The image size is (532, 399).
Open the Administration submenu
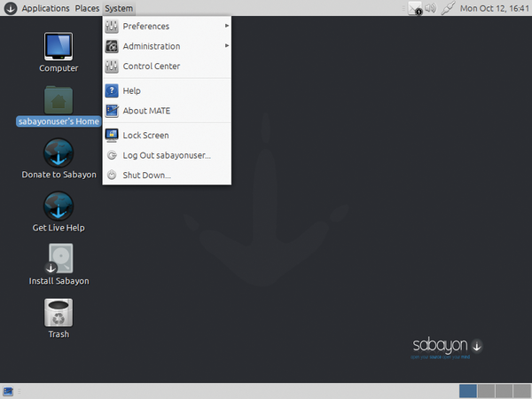pyautogui.click(x=167, y=46)
